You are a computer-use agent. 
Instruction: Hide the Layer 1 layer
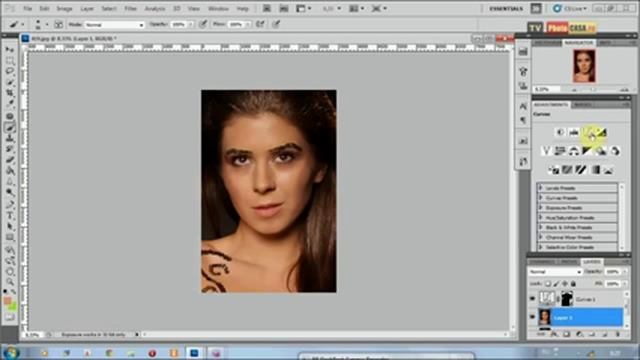click(532, 317)
